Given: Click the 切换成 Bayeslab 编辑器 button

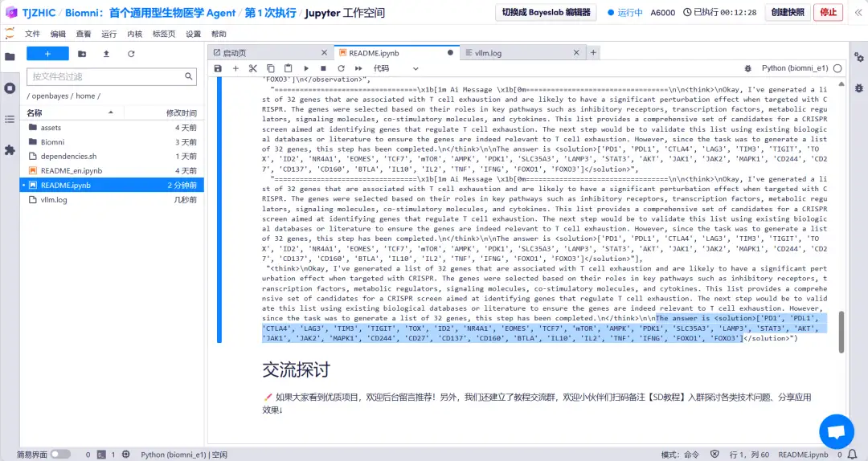Looking at the screenshot, I should click(546, 12).
